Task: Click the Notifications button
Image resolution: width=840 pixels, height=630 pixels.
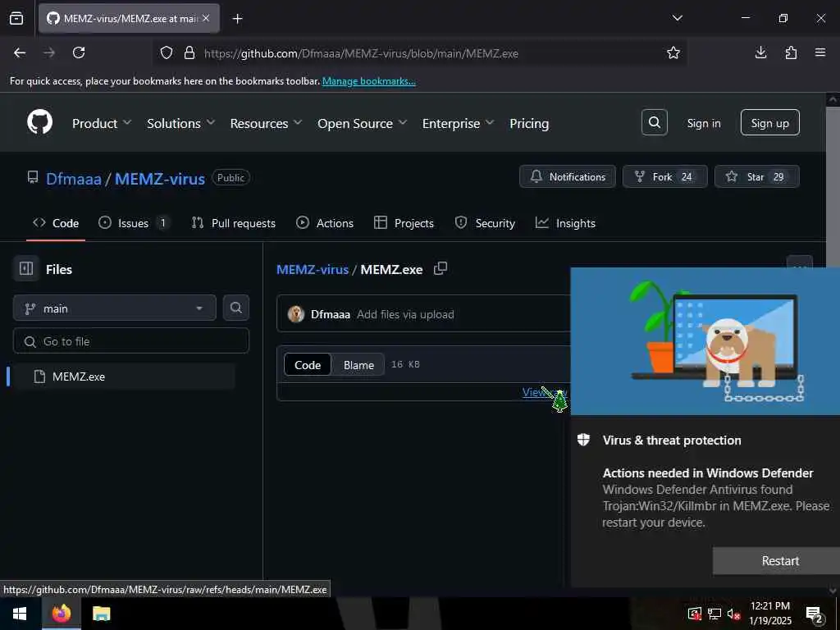Action: coord(568,176)
